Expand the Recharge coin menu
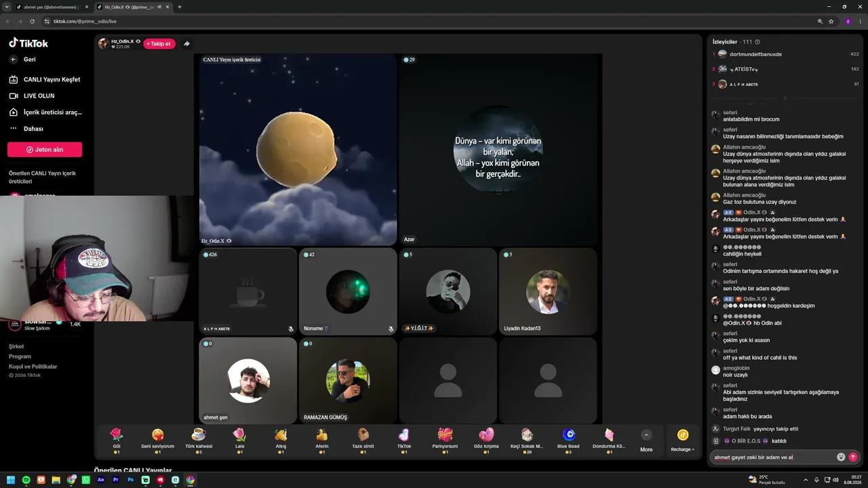868x488 pixels. (683, 441)
